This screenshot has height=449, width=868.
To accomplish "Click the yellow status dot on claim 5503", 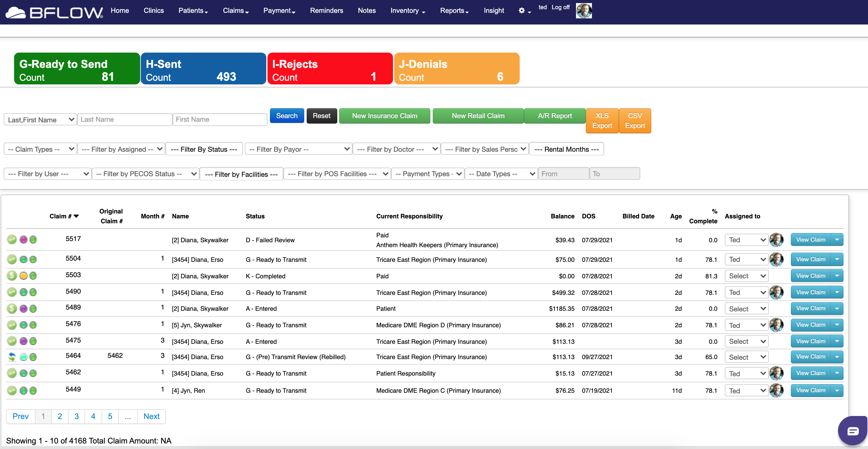I will coord(23,276).
